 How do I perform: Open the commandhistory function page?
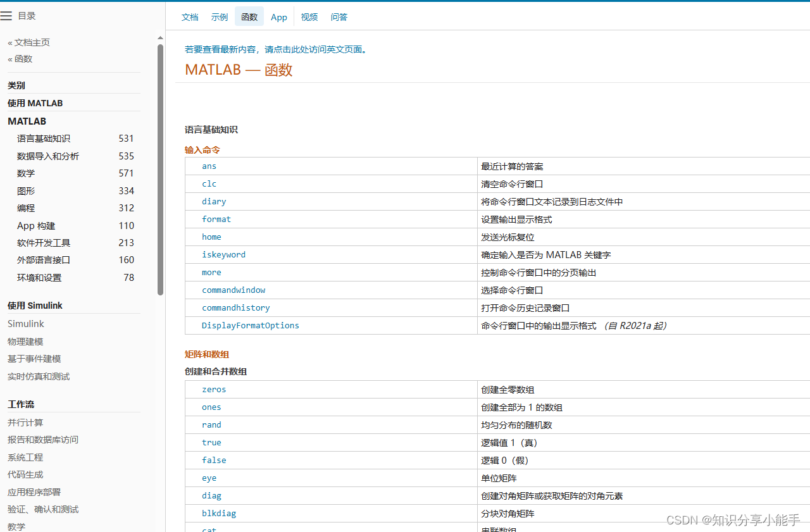(236, 308)
